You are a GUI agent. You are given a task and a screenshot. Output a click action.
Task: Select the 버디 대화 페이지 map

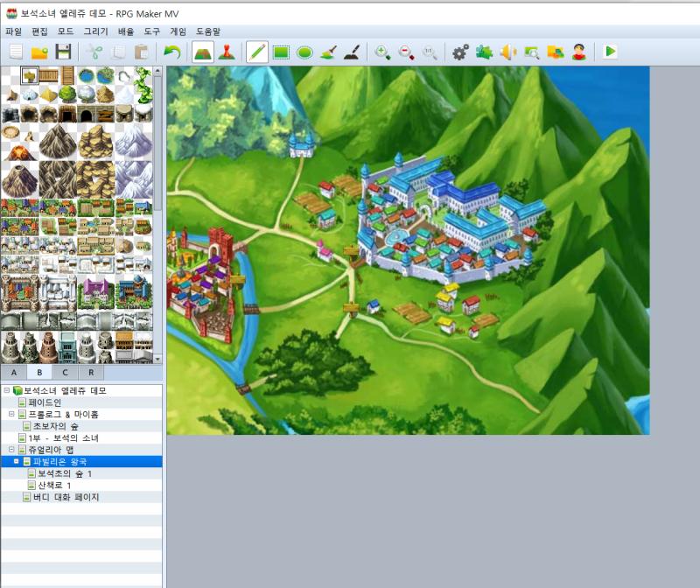(66, 497)
